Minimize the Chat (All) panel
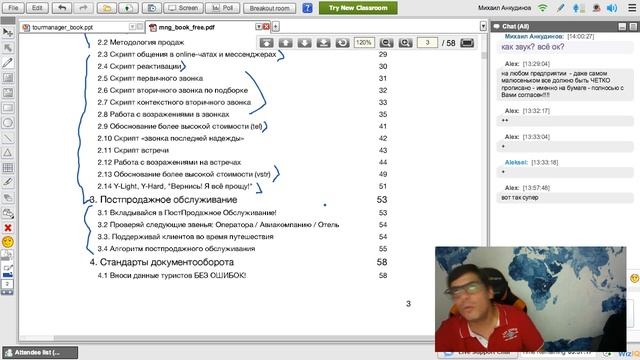Screen dimensions: 640x360 pyautogui.click(x=622, y=27)
